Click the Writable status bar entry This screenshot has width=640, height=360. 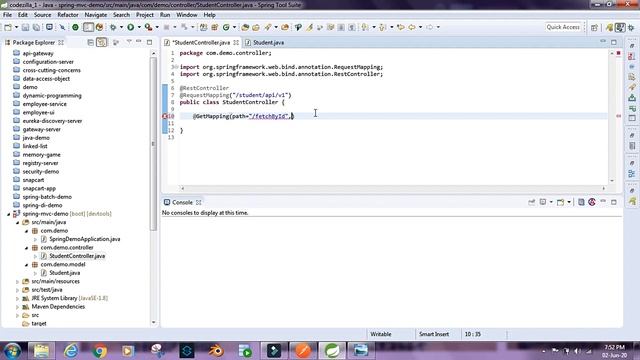381,334
